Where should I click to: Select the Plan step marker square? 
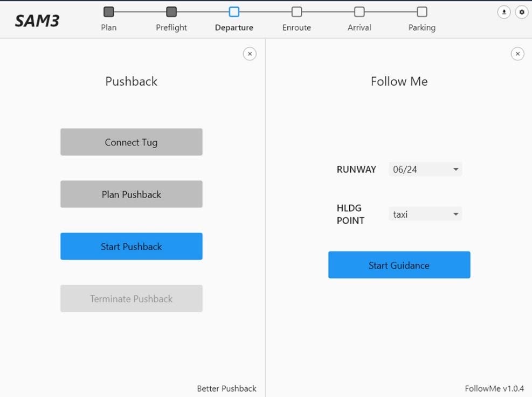(108, 12)
